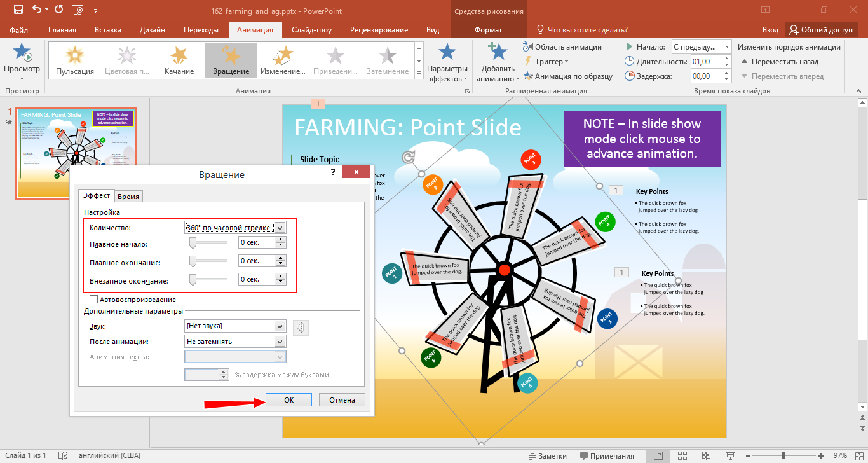Adjust the Плавное начало slider
The image size is (868, 463).
click(194, 243)
